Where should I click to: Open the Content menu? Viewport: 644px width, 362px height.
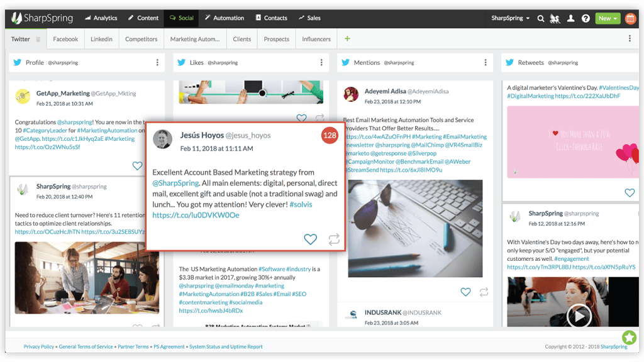tap(143, 18)
